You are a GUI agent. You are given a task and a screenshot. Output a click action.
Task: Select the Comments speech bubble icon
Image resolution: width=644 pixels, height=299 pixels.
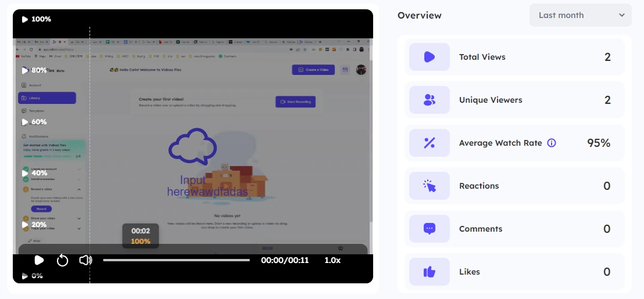pos(430,229)
